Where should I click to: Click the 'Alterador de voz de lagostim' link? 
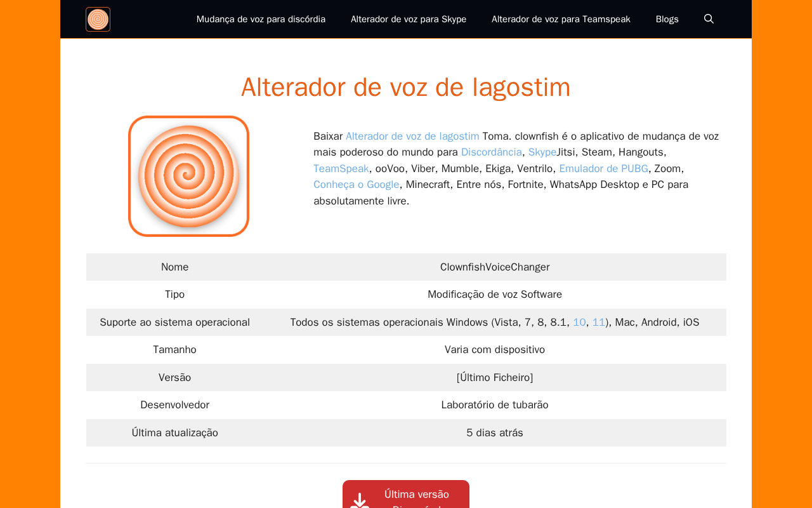point(412,136)
